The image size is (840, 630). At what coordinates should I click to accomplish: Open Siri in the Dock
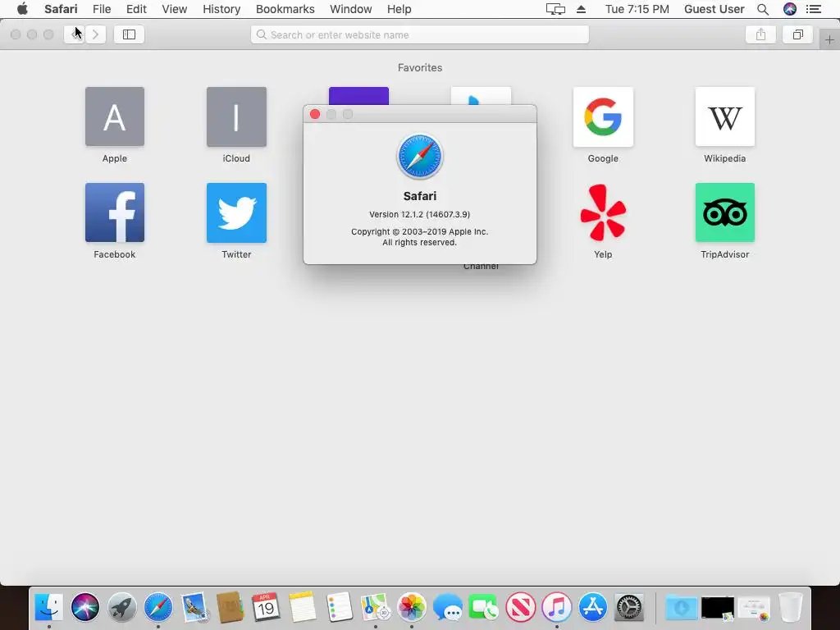click(x=85, y=607)
